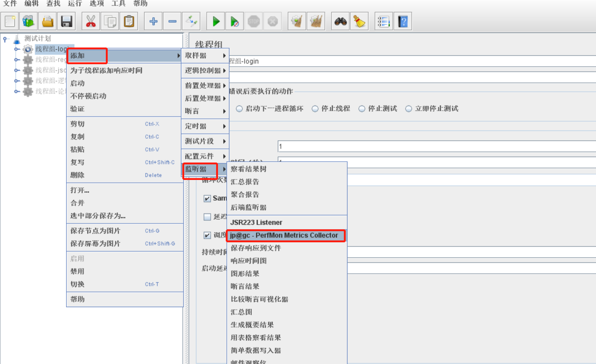The width and height of the screenshot is (596, 364).
Task: Click the Shutdown circle icon
Action: click(x=273, y=21)
